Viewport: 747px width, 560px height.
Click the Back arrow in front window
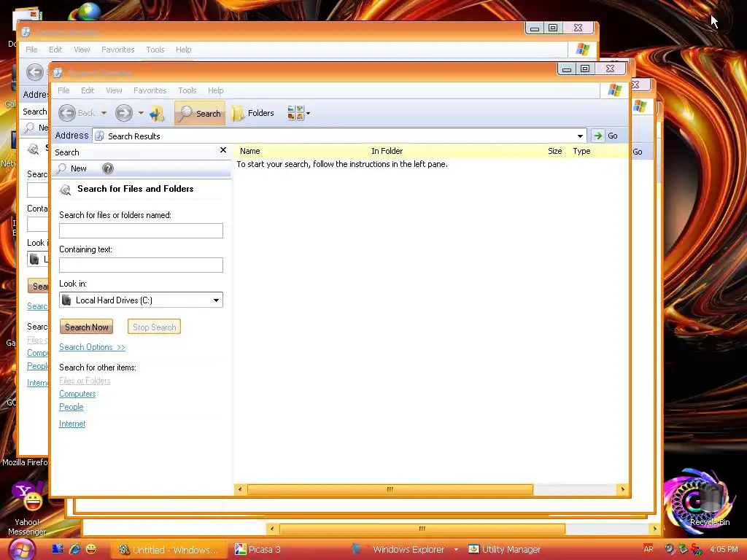(67, 113)
